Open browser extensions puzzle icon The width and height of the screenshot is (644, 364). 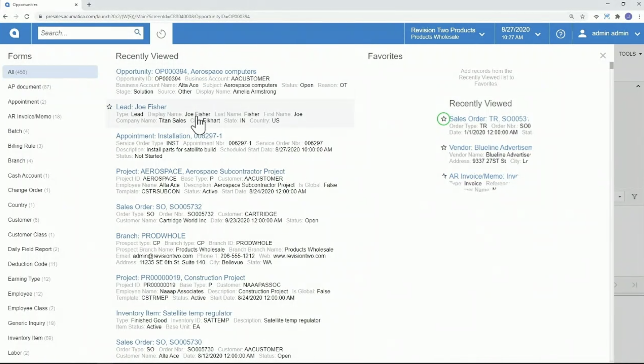point(618,17)
